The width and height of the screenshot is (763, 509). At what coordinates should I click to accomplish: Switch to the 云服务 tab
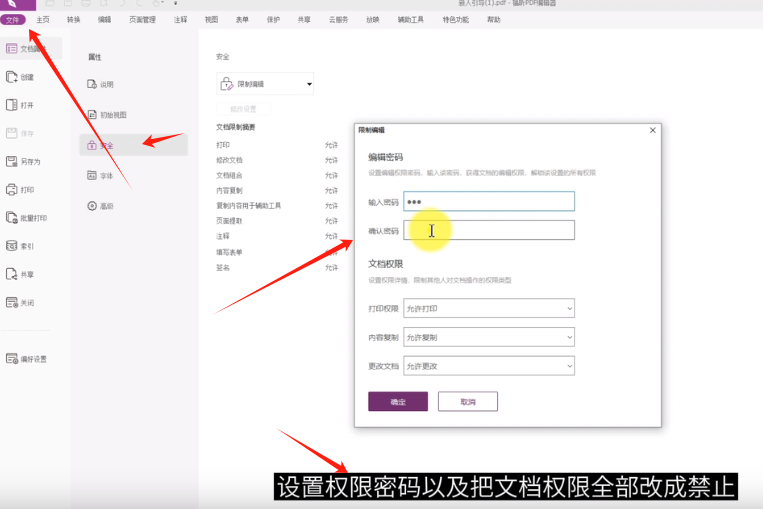tap(339, 19)
